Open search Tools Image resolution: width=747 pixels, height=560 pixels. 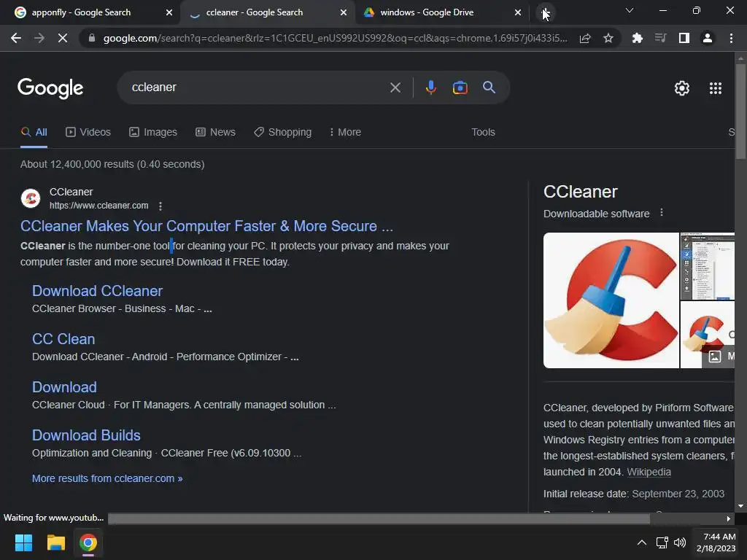[x=483, y=132]
